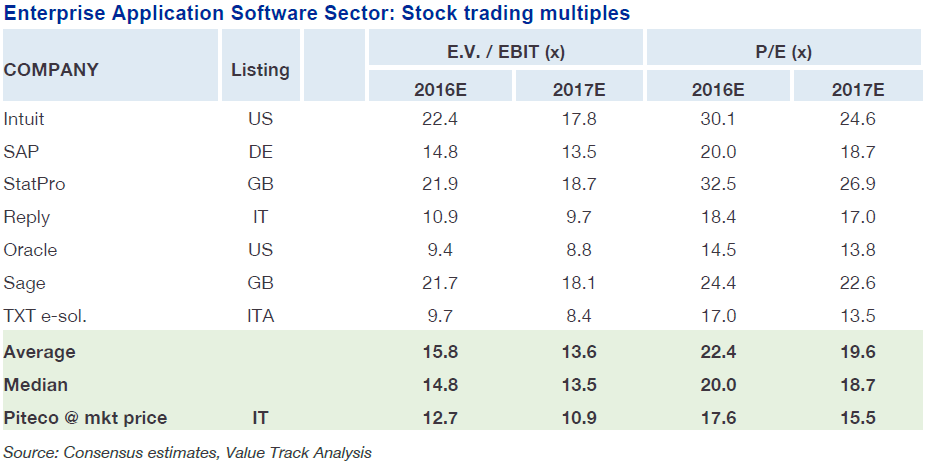The image size is (931, 466).
Task: Click the Median row label
Action: point(37,385)
